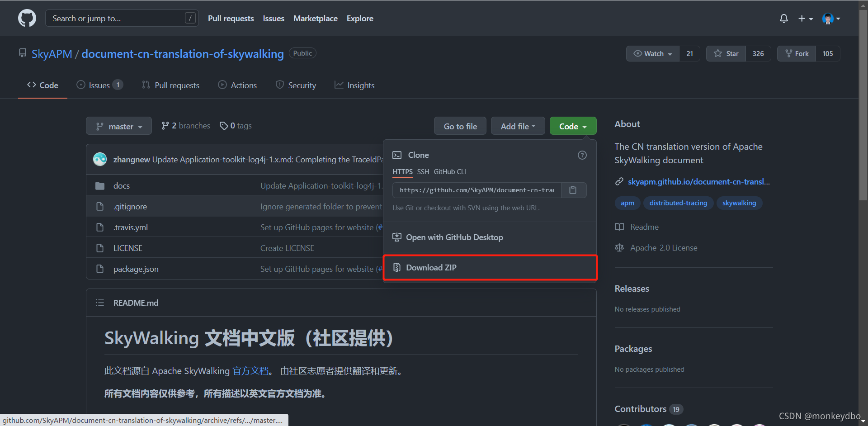The image size is (868, 426).
Task: Select the HTTPS clone tab
Action: (402, 172)
